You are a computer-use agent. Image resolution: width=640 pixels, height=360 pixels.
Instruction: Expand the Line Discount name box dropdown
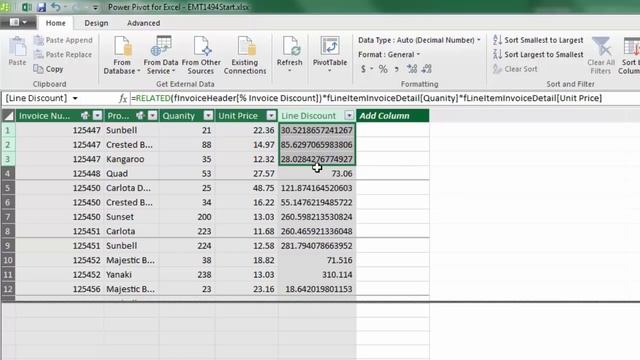75,98
